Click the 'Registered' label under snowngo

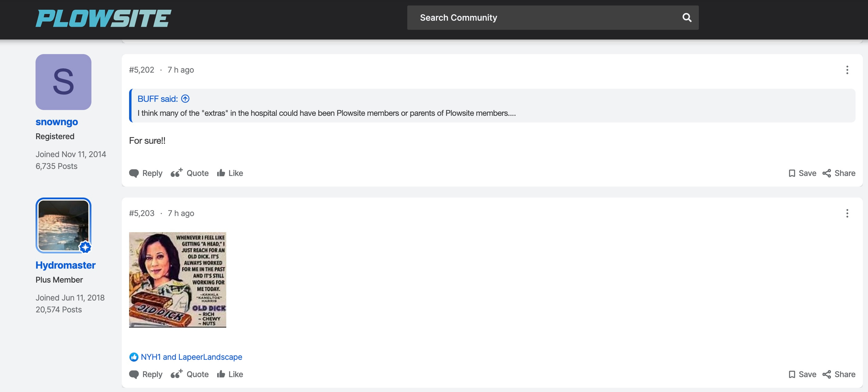tap(55, 136)
